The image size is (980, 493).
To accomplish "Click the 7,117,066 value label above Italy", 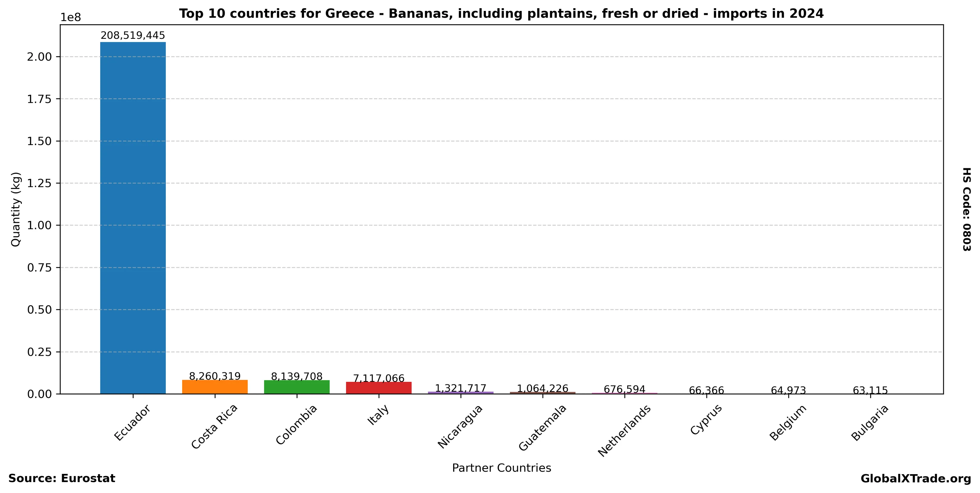I will (x=378, y=379).
